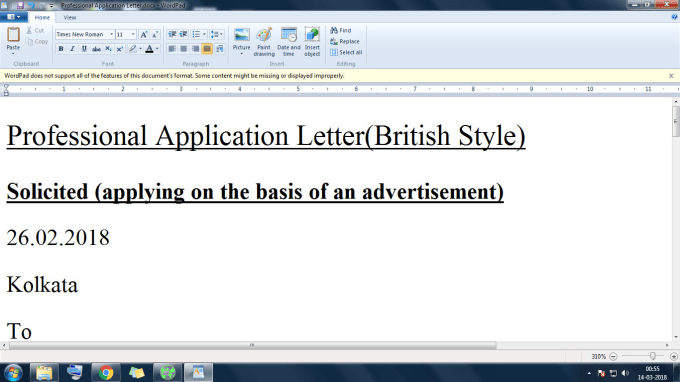Toggle Bold formatting
Screen dimensions: 680x382
click(61, 49)
